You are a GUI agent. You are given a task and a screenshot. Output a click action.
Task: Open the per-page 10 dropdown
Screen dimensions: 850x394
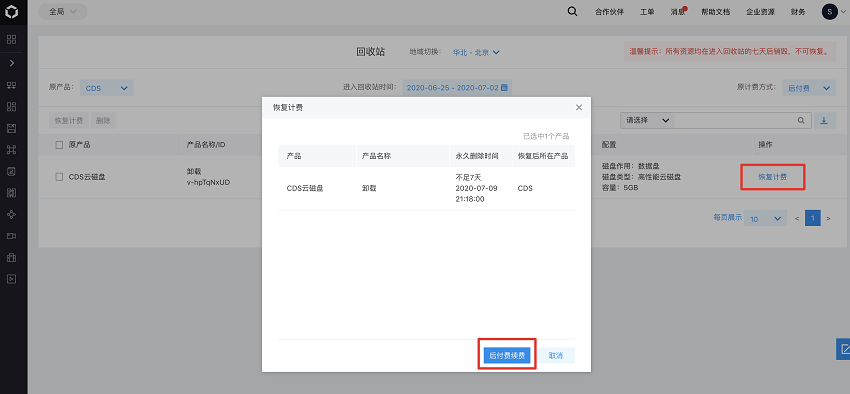point(765,218)
